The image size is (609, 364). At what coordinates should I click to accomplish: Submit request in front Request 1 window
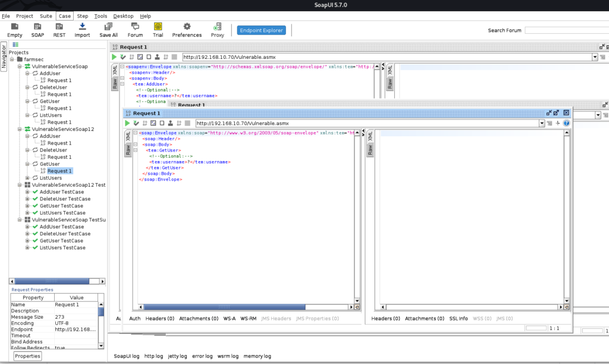(x=127, y=123)
